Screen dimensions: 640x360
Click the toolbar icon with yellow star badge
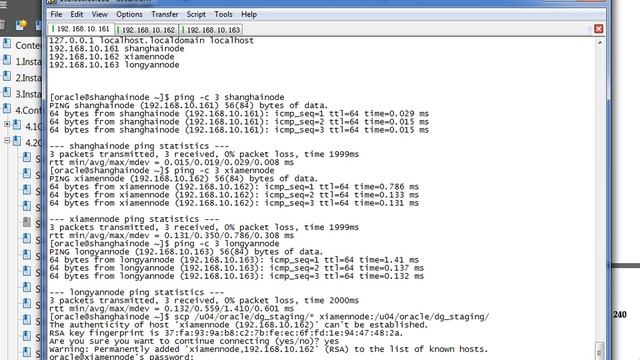pyautogui.click(x=21, y=25)
